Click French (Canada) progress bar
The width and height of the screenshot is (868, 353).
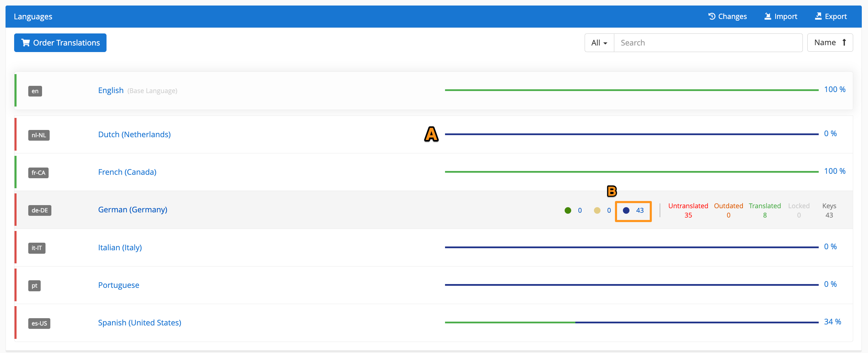coord(632,172)
